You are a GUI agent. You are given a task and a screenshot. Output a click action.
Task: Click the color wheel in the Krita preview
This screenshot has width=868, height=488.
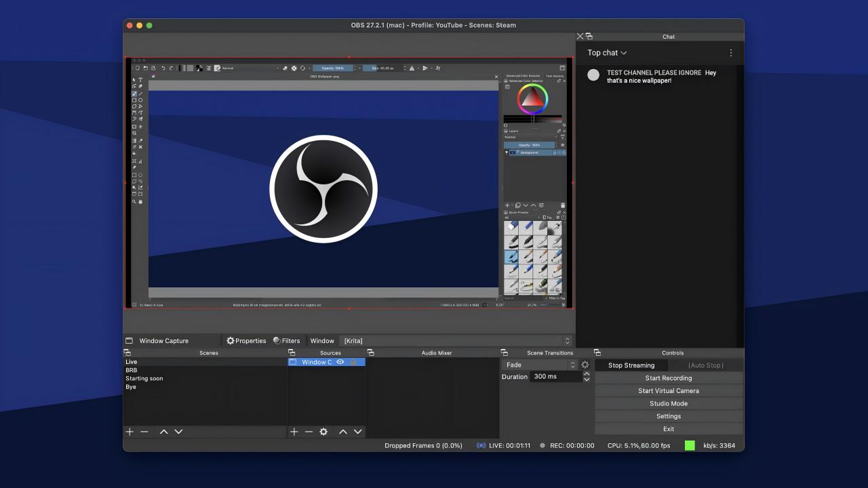532,100
